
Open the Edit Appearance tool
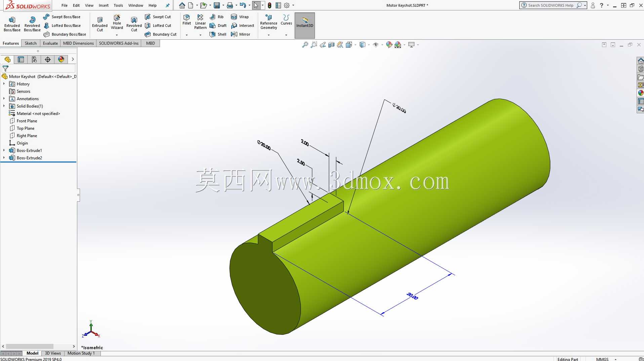click(x=389, y=45)
